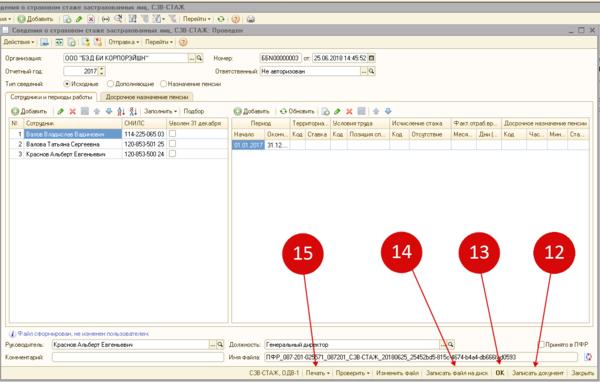Tick 'Уволен 31 декабря' checkbox for Краснов Альберт Евгеньевич

coord(173,153)
